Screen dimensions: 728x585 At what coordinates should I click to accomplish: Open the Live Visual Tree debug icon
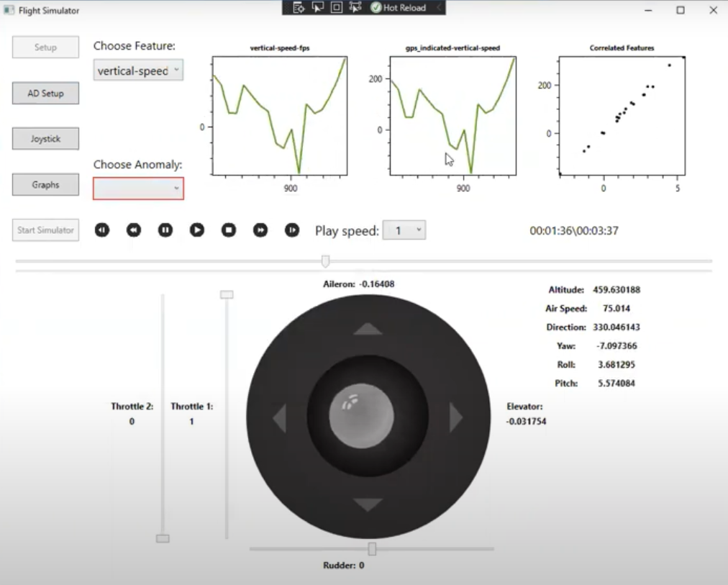click(x=299, y=7)
